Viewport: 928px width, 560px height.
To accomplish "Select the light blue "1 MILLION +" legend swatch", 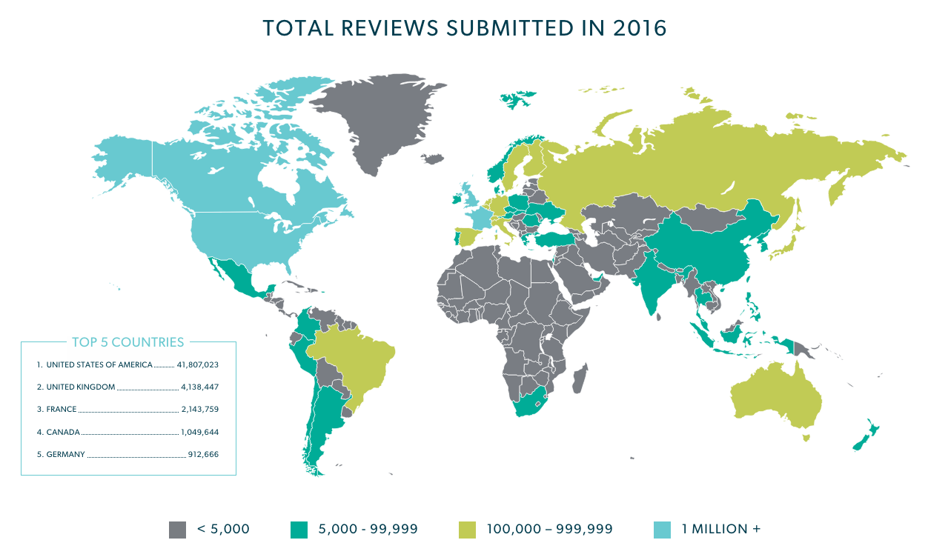I will tap(662, 530).
